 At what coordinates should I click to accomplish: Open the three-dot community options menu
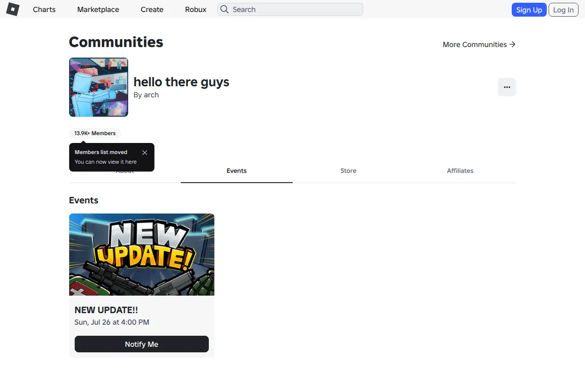507,87
